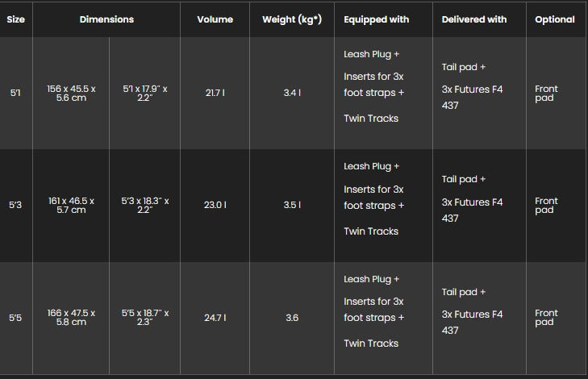The width and height of the screenshot is (588, 379).
Task: Select the Dimensions column header
Action: tap(106, 19)
